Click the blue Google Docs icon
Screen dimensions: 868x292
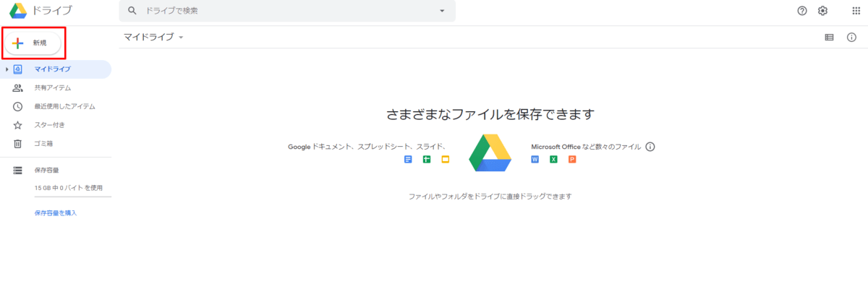click(x=408, y=159)
